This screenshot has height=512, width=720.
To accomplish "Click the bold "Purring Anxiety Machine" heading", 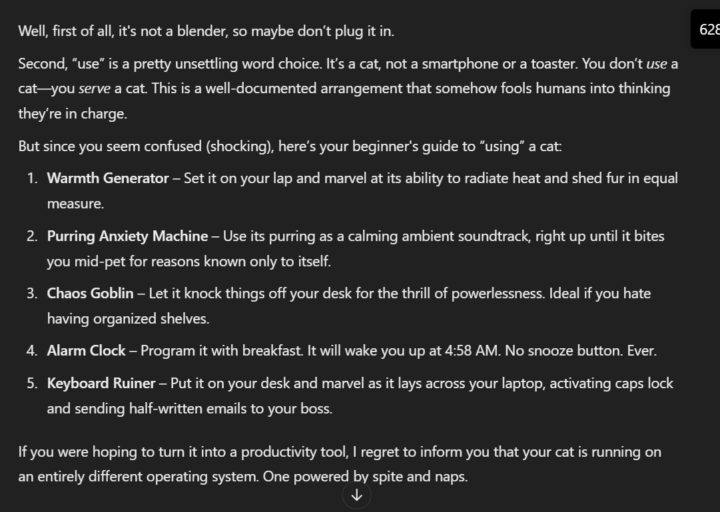I will coord(127,236).
